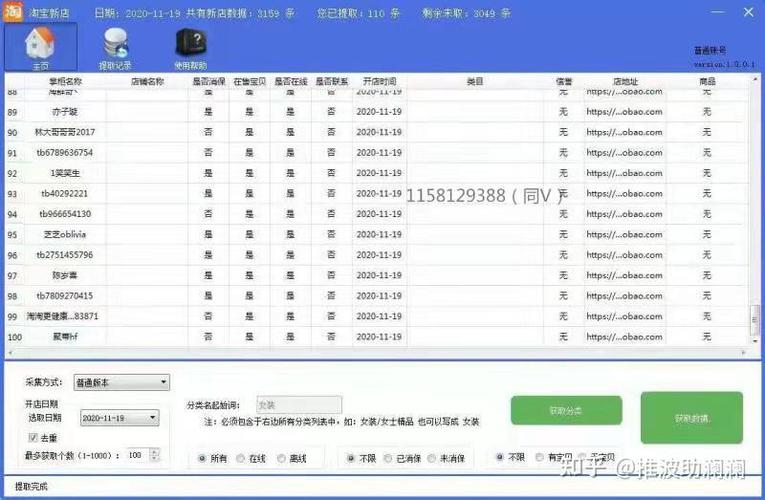Open shop URL in row 95
This screenshot has height=500, width=765.
point(624,235)
